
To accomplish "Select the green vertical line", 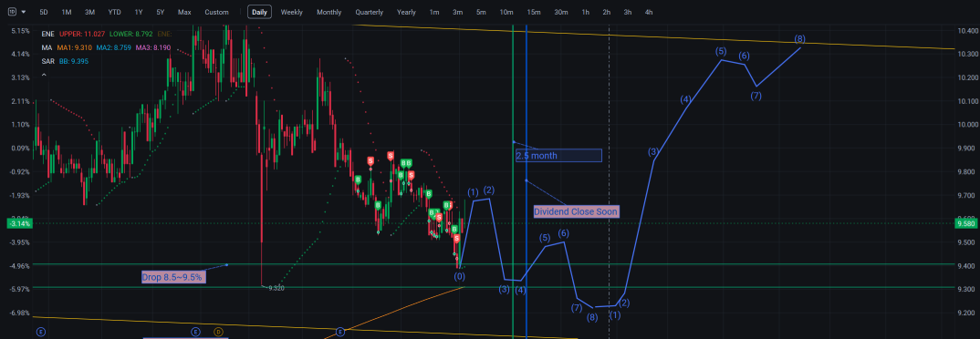I will click(x=513, y=181).
